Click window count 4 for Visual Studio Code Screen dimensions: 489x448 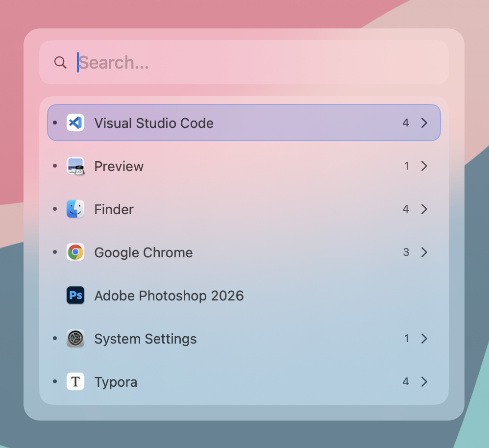(x=406, y=123)
